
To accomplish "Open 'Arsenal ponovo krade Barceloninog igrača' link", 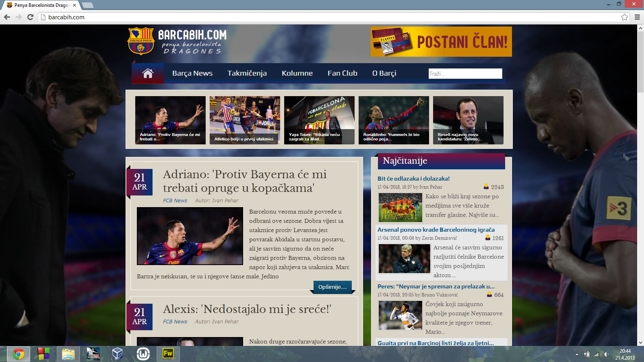I will [x=436, y=230].
